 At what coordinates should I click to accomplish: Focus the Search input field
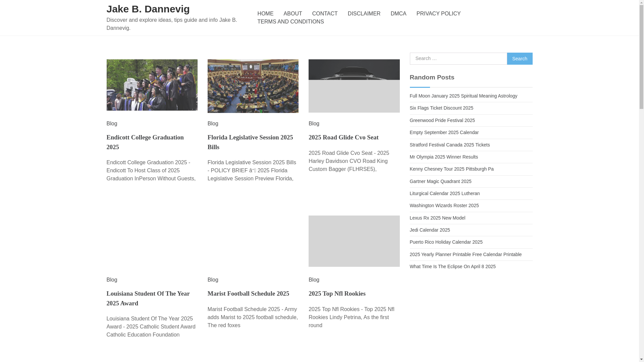[x=458, y=59]
